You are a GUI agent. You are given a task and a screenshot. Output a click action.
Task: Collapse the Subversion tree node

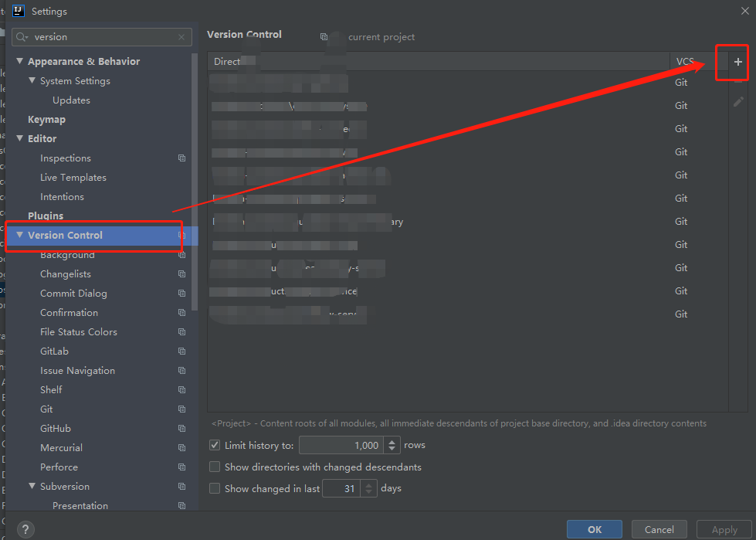coord(32,486)
